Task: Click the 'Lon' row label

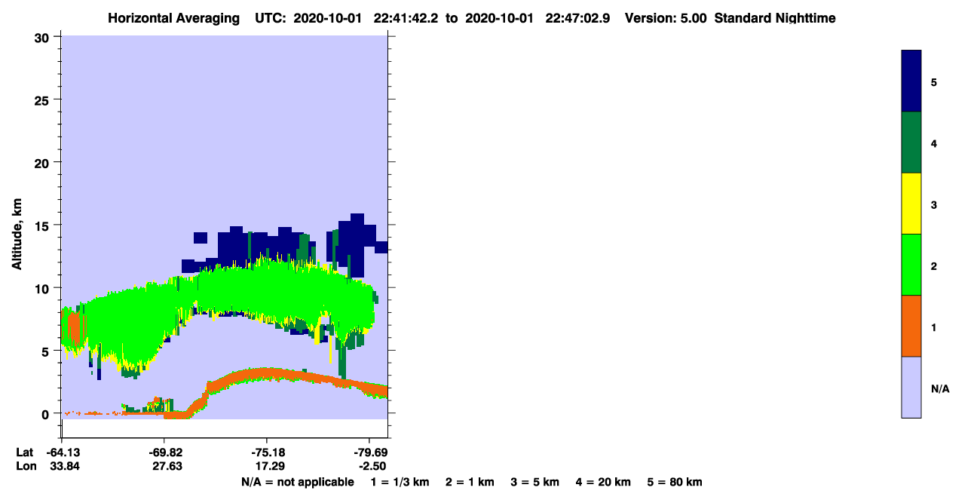Action: [26, 466]
